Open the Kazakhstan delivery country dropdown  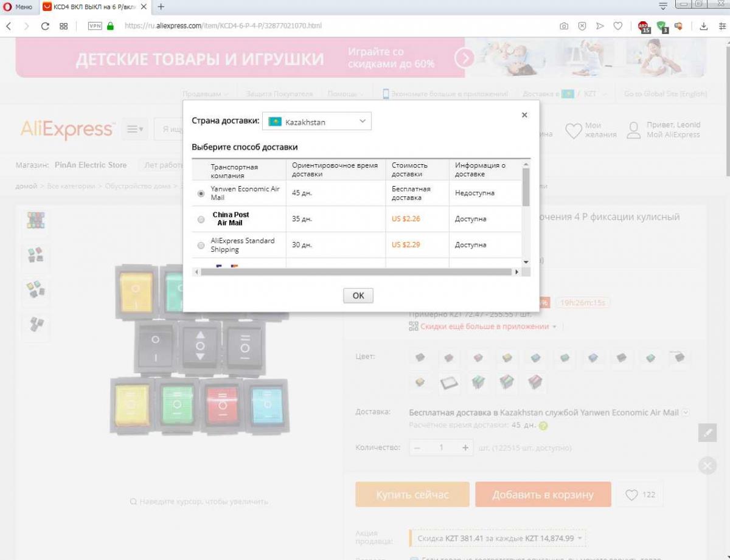point(316,122)
